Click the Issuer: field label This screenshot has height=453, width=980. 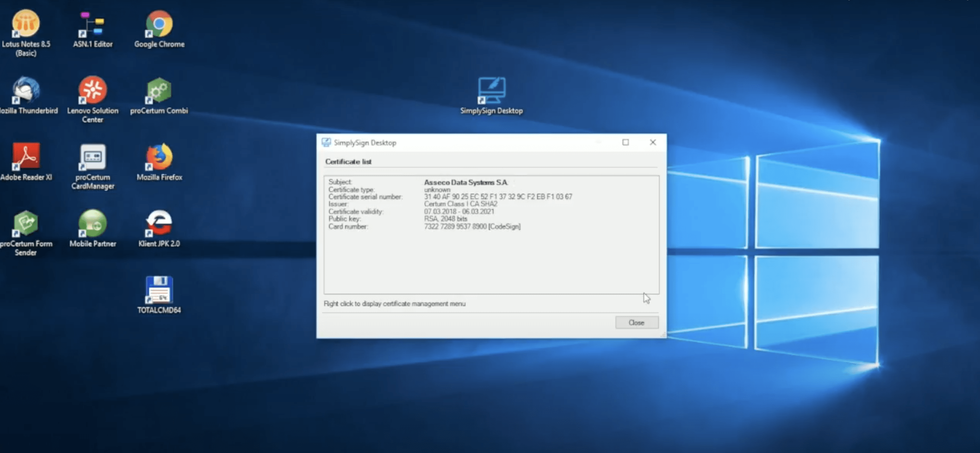tap(338, 204)
